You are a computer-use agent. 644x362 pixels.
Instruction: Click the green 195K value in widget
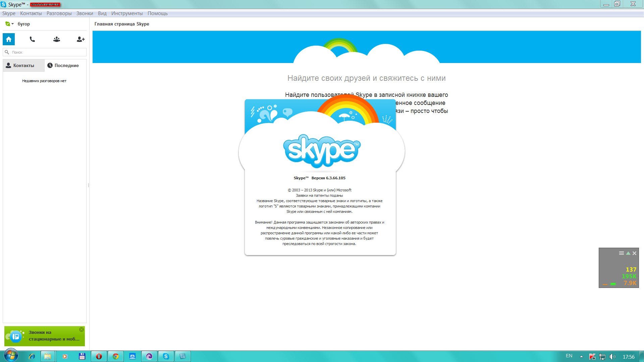click(629, 276)
